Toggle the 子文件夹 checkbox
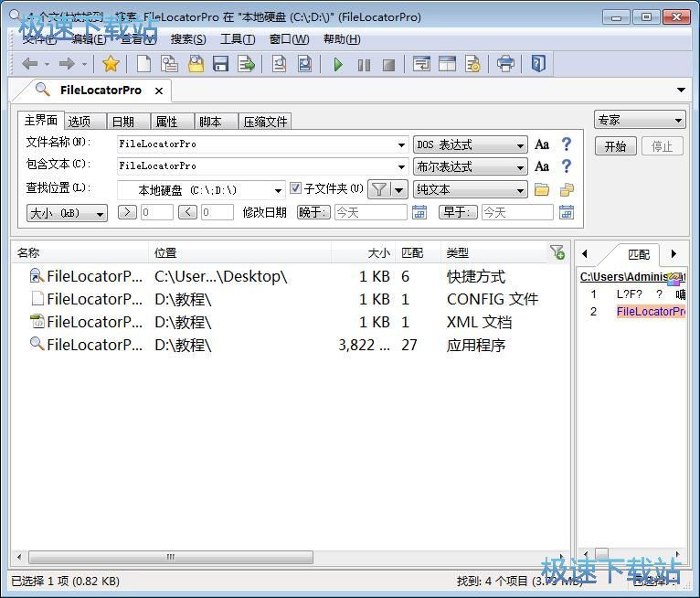 tap(295, 189)
